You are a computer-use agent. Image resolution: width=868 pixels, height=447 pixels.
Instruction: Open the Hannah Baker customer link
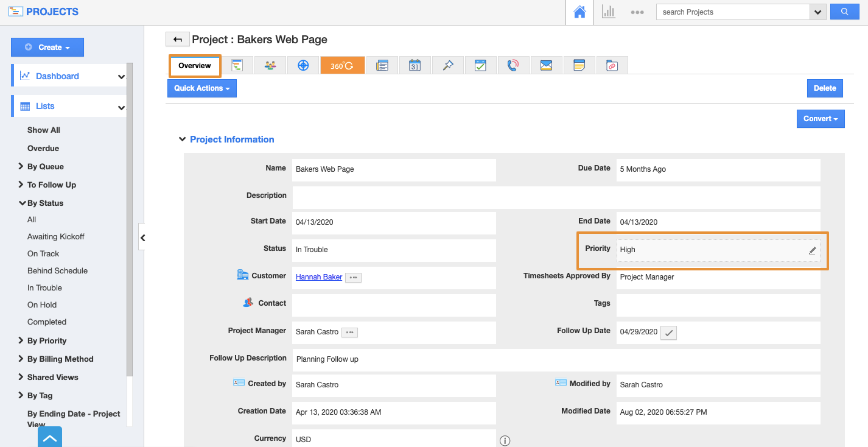point(319,277)
